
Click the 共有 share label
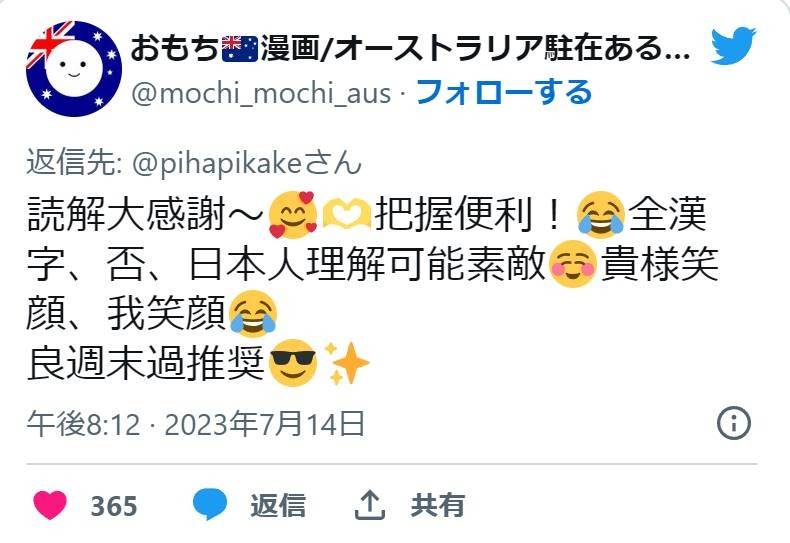click(x=437, y=505)
